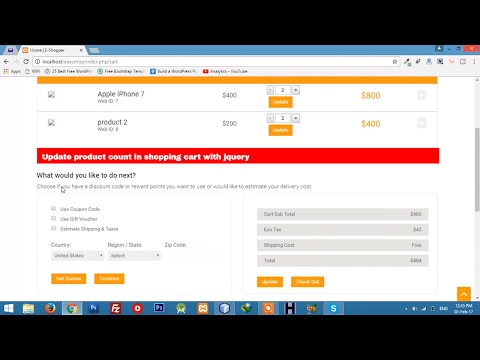Viewport: 480px width, 360px height.
Task: Open the WR bookmark
Action: pyautogui.click(x=33, y=71)
